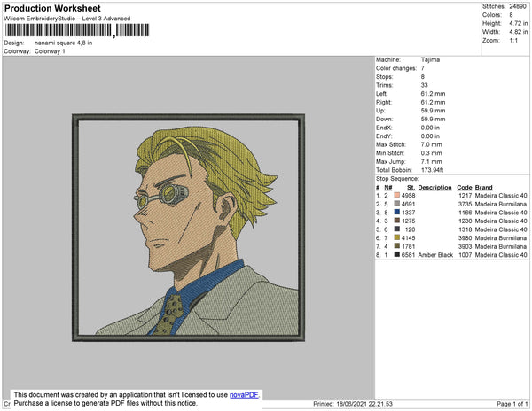Click thread code '3903' in row 7
This screenshot has width=532, height=411.
point(465,246)
